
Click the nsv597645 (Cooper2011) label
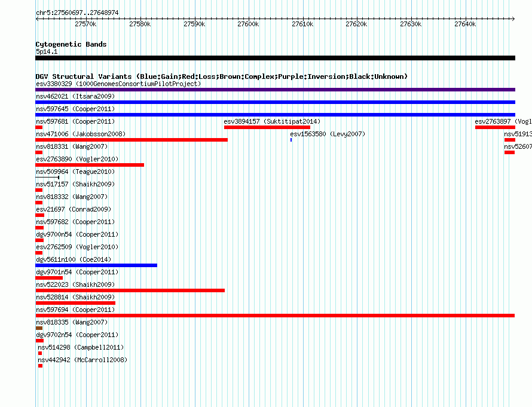pyautogui.click(x=75, y=109)
